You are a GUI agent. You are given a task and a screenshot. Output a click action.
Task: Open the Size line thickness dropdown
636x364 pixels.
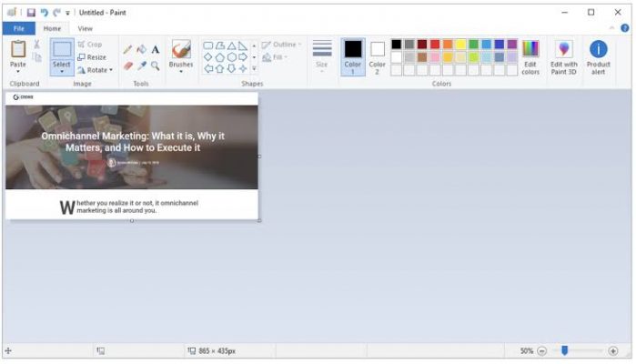(x=322, y=56)
